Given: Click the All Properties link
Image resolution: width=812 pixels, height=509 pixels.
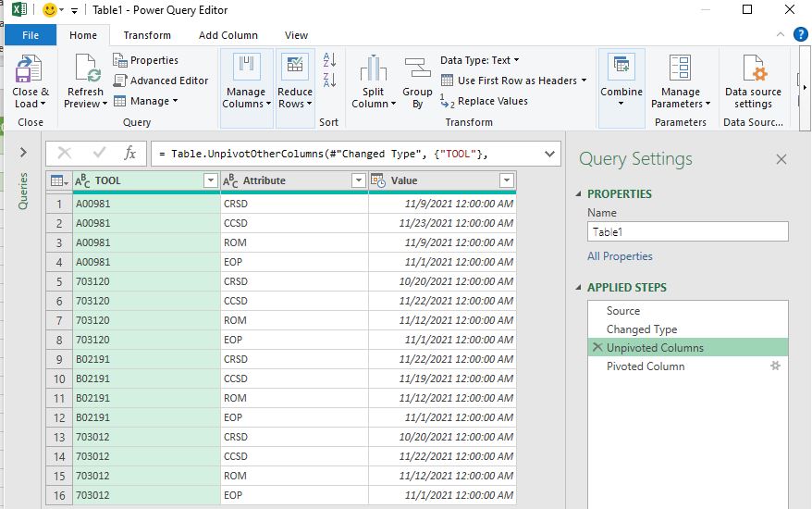Looking at the screenshot, I should (x=620, y=256).
